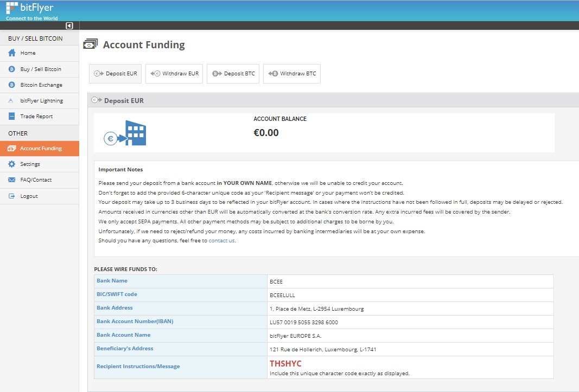The width and height of the screenshot is (579, 392).
Task: Click the Deposit EUR section header icon
Action: coord(97,100)
